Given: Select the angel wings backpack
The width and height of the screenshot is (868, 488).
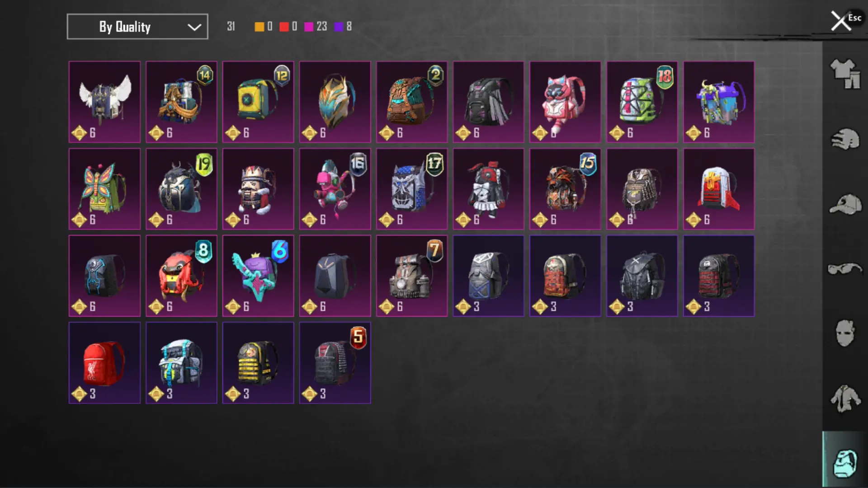Looking at the screenshot, I should 104,102.
